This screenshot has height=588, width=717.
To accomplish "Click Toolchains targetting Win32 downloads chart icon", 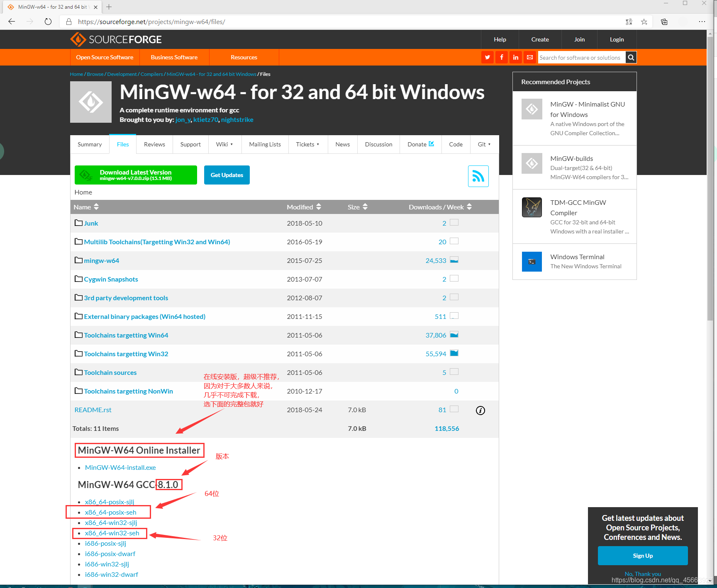I will click(x=454, y=353).
